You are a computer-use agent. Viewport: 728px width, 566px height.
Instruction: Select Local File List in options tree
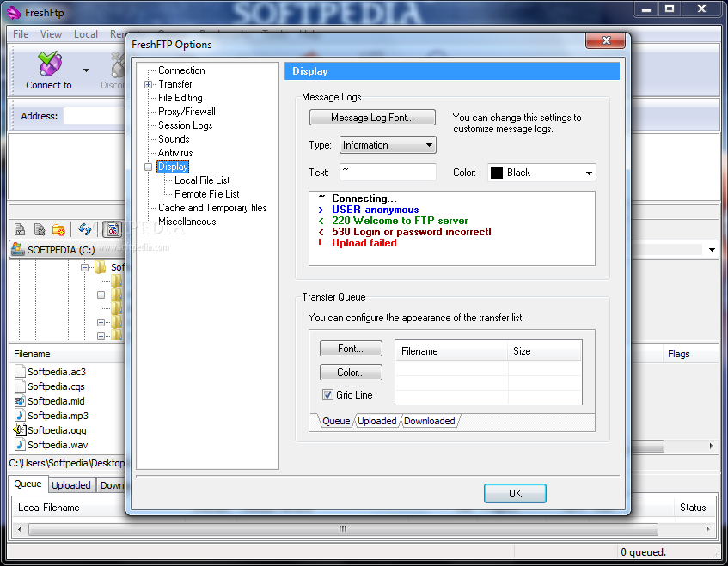(202, 180)
